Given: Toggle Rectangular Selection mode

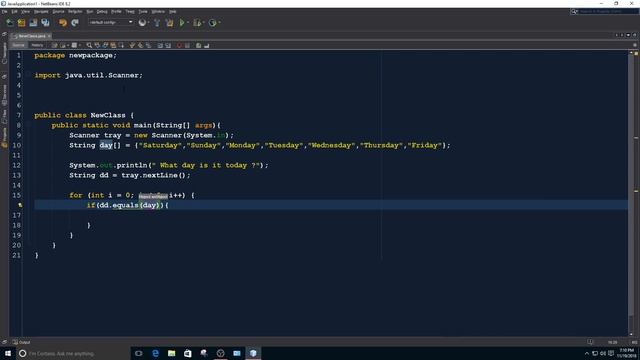Looking at the screenshot, I should [x=121, y=45].
